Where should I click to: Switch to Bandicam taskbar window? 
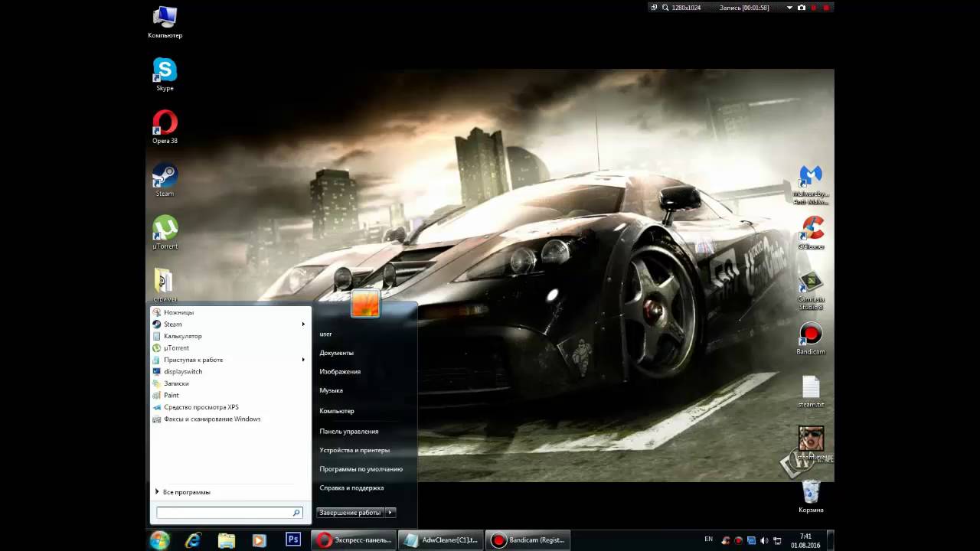pyautogui.click(x=528, y=540)
